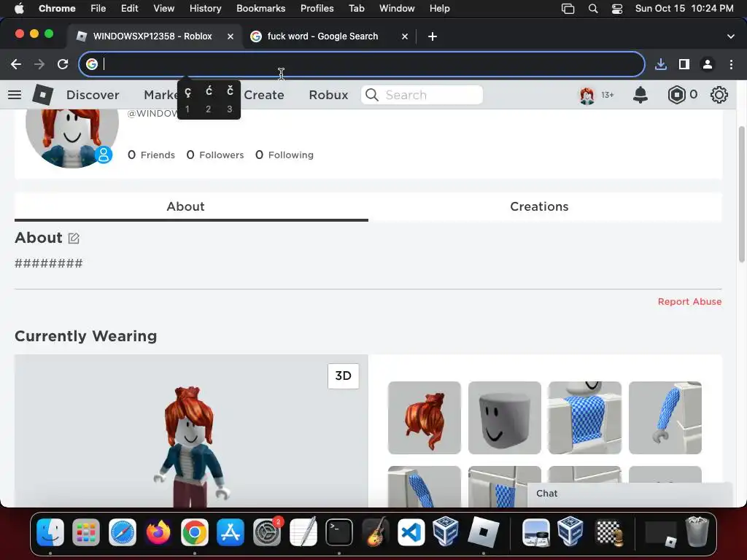The width and height of the screenshot is (747, 560).
Task: Select accent option 3 (č) in popup
Action: (230, 99)
